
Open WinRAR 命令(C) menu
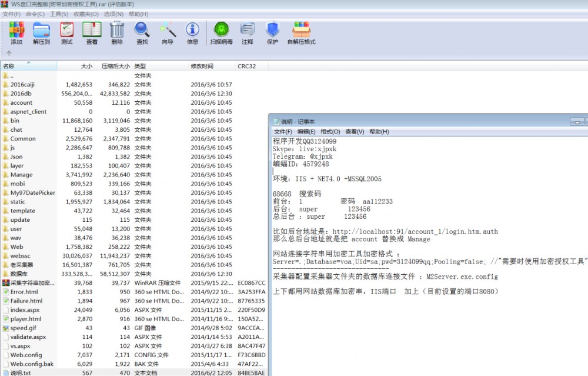point(35,14)
